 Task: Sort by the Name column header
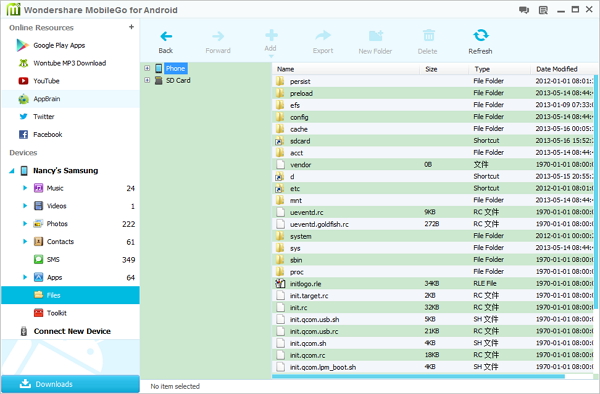[346, 69]
